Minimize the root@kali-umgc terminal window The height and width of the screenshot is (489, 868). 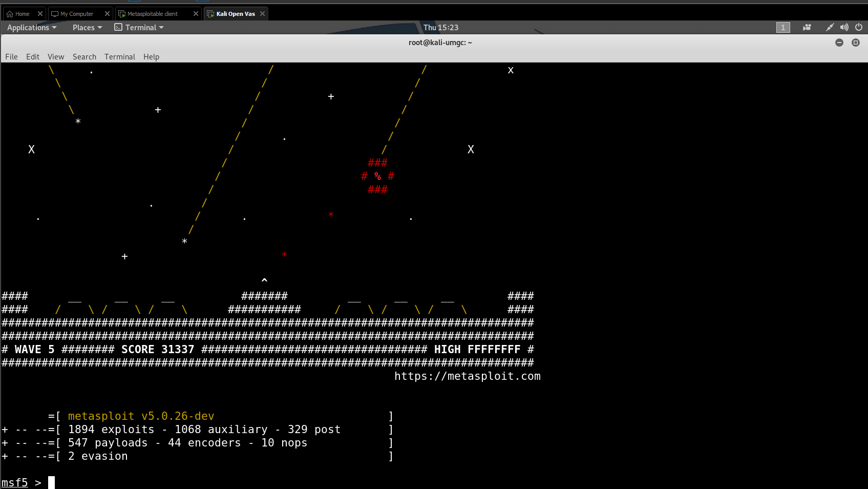point(839,43)
